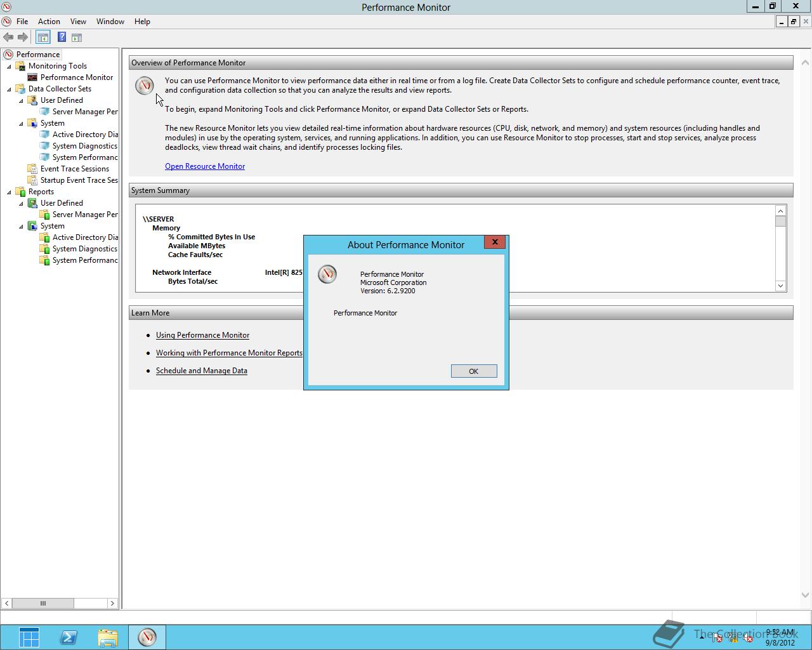
Task: Open the Action menu
Action: (49, 22)
